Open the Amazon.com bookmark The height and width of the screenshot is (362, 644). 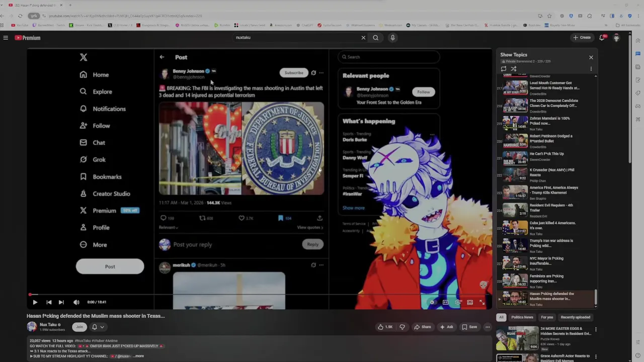point(280,25)
